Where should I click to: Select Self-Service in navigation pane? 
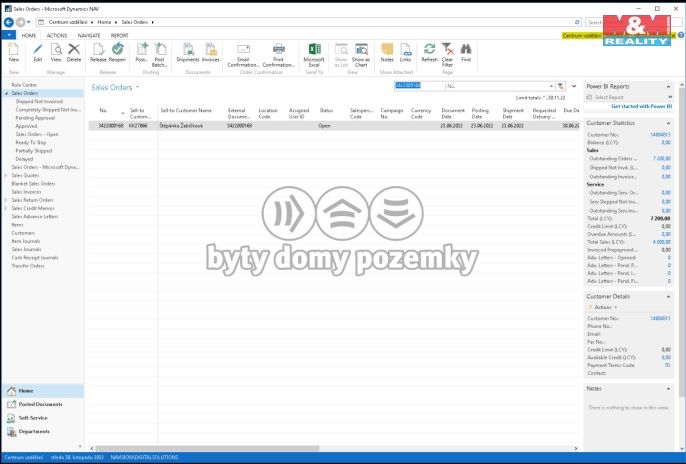click(x=43, y=418)
